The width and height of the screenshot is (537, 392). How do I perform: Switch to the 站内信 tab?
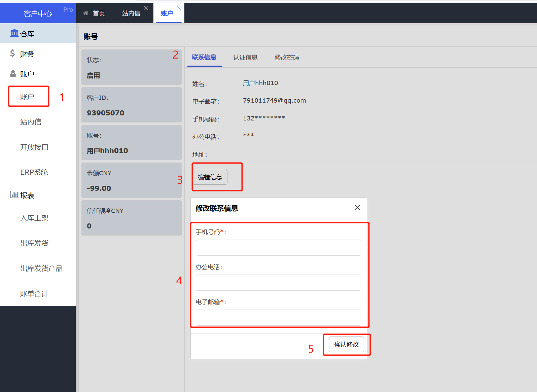pyautogui.click(x=131, y=13)
